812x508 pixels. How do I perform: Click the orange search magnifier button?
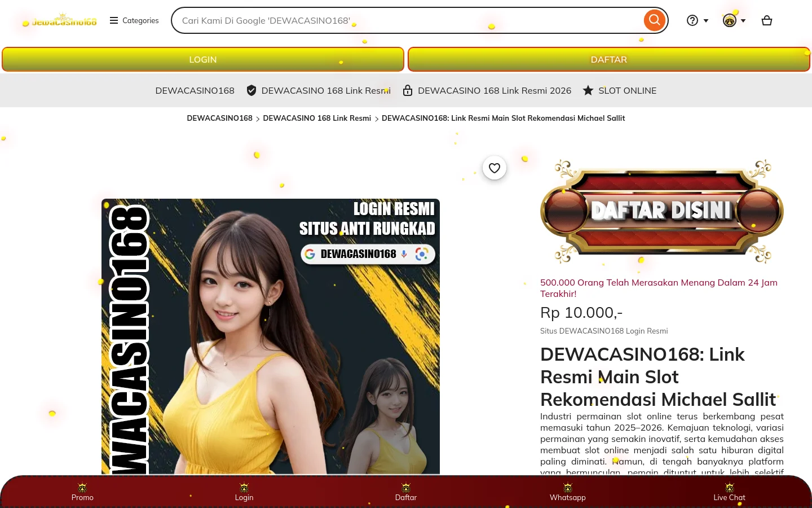click(654, 20)
